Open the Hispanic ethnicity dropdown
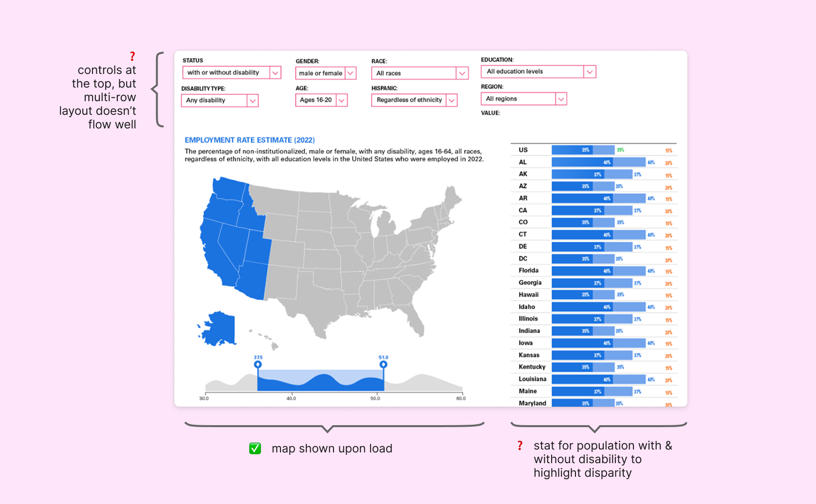Viewport: 816px width, 504px height. coord(414,100)
